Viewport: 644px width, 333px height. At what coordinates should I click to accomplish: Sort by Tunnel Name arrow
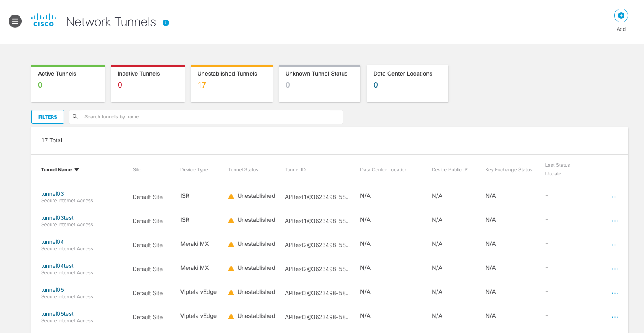click(x=77, y=170)
